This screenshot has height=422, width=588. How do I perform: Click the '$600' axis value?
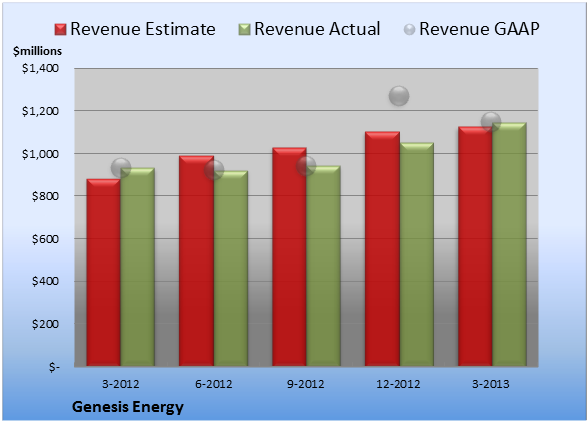point(45,239)
